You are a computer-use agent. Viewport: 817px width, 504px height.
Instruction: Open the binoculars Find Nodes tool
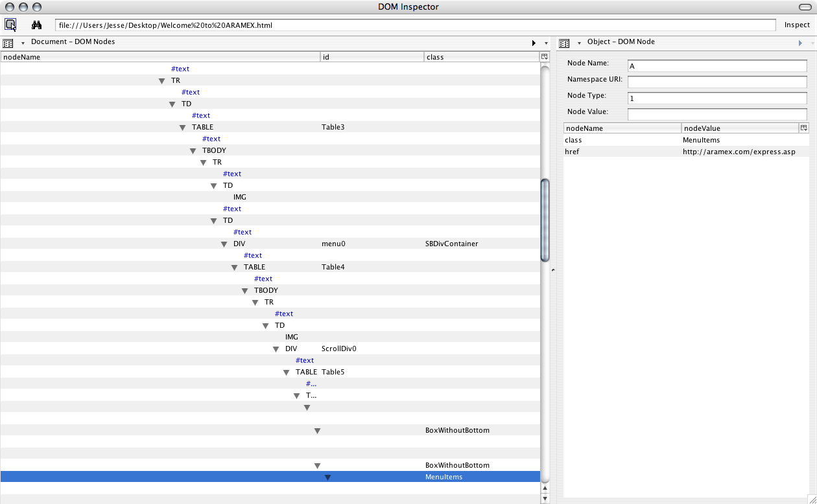(37, 25)
